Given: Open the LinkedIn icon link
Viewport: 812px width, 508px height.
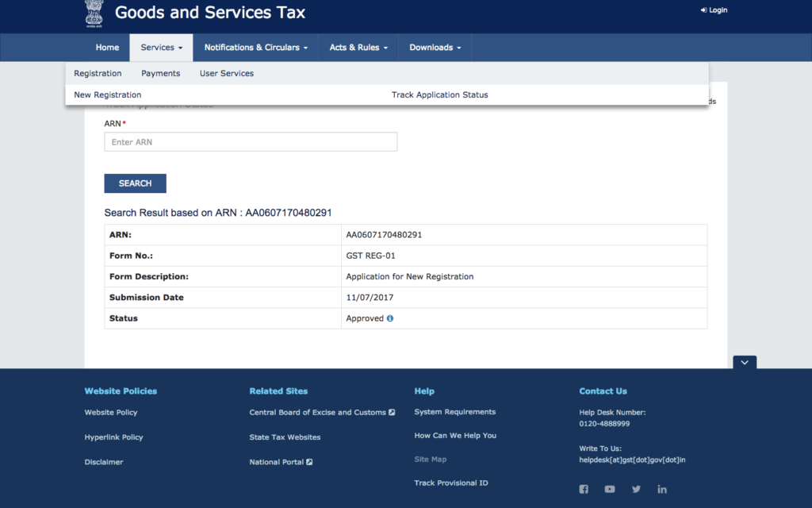Looking at the screenshot, I should pos(662,489).
